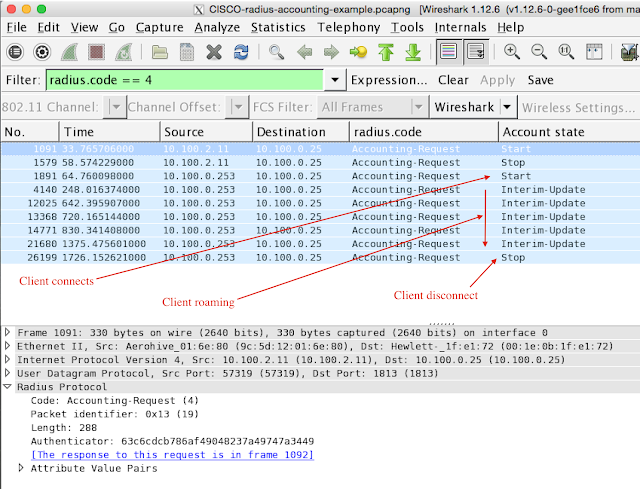Sort by radius.code column header
640x489 pixels.
point(424,132)
